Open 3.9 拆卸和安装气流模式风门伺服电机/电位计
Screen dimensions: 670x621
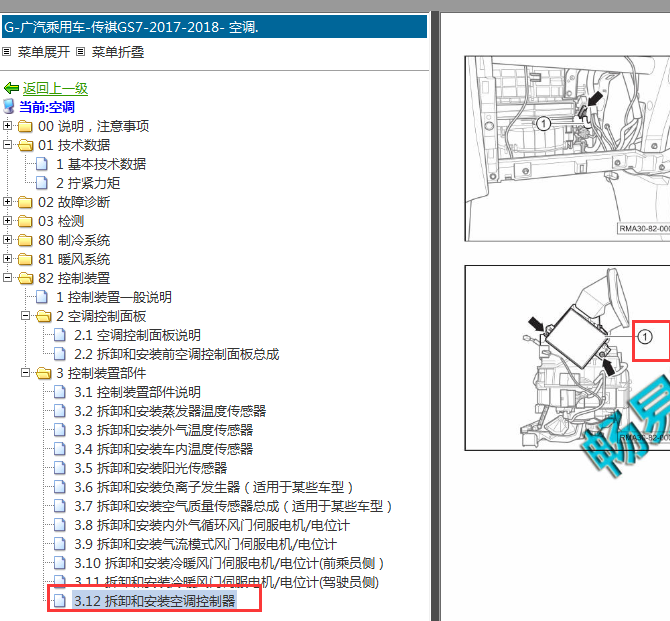[205, 544]
